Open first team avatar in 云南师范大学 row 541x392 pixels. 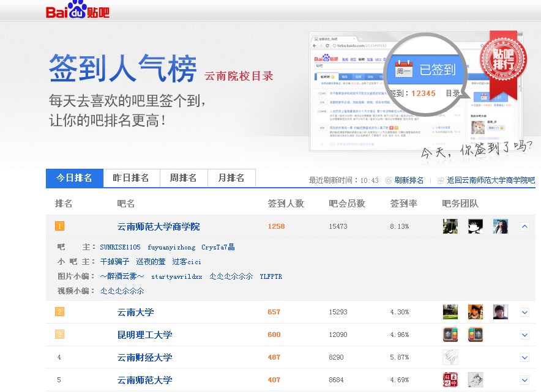(x=450, y=380)
